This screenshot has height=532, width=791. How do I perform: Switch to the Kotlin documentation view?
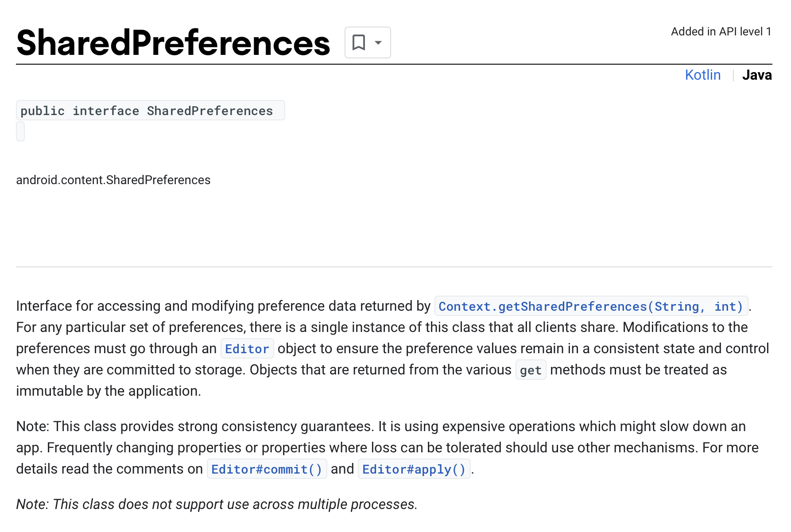coord(703,75)
